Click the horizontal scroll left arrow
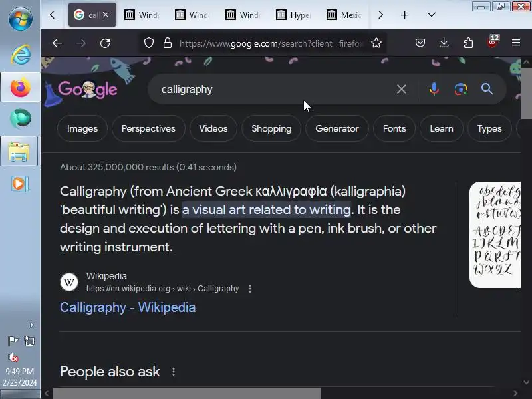Image resolution: width=532 pixels, height=399 pixels. point(47,394)
